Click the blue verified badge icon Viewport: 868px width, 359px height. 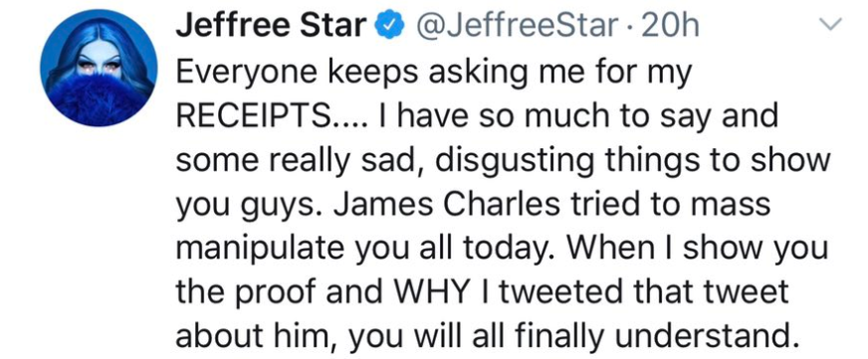(x=389, y=25)
